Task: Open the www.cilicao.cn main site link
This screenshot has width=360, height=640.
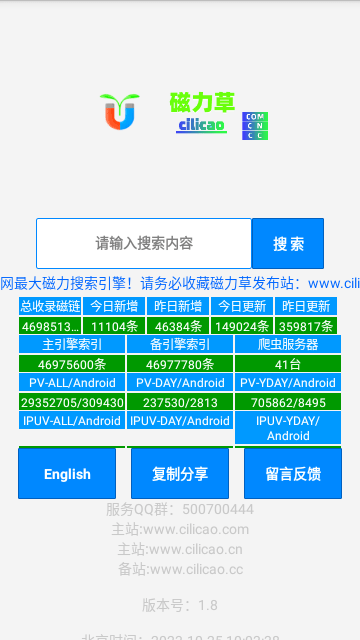Action: [180, 549]
